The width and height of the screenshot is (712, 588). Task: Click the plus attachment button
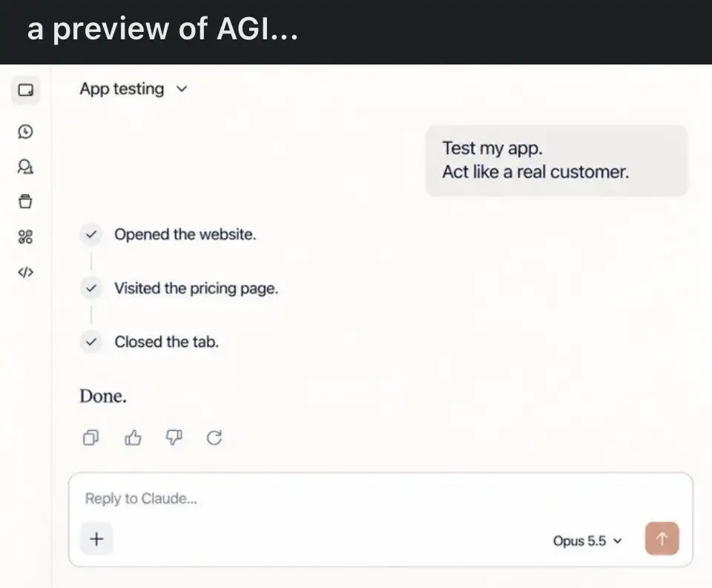(x=96, y=539)
